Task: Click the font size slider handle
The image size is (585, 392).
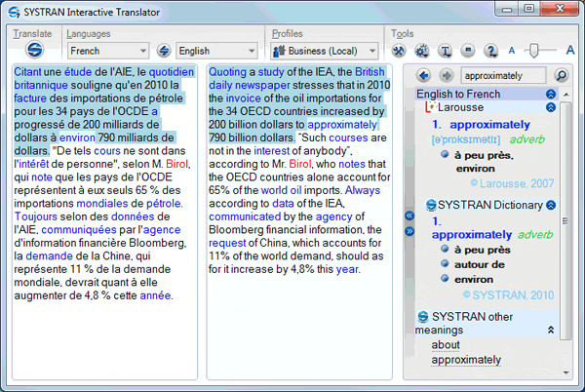Action: coord(534,51)
